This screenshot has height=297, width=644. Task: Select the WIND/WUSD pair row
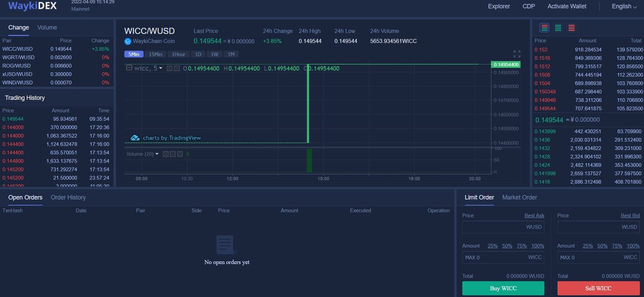coord(56,83)
